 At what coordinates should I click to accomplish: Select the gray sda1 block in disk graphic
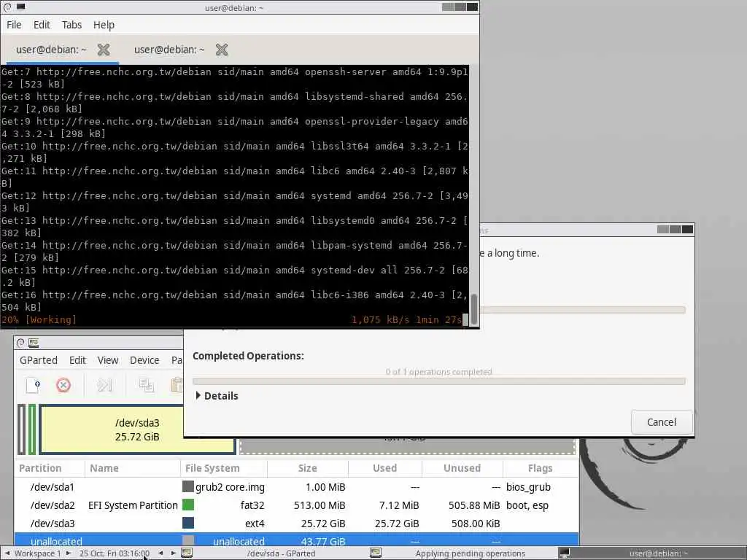click(21, 429)
